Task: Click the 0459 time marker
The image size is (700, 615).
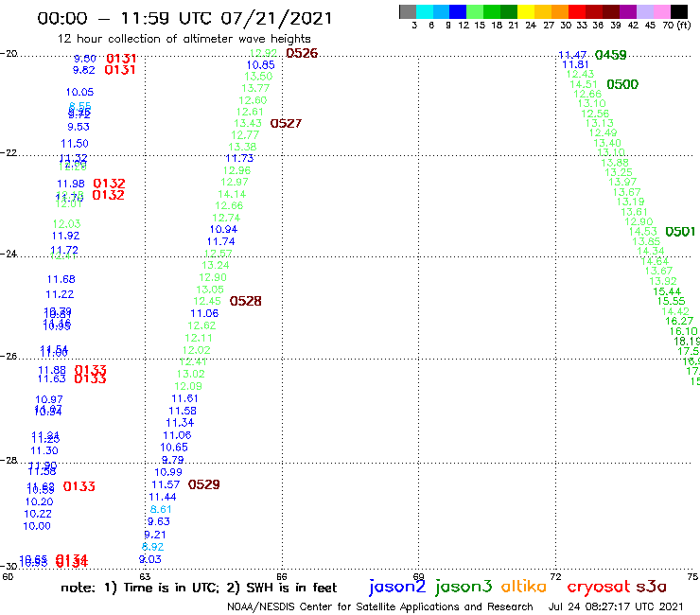Action: pyautogui.click(x=611, y=55)
